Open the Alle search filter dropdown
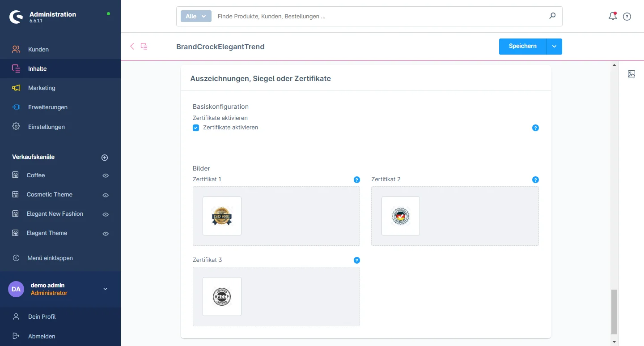 [196, 16]
